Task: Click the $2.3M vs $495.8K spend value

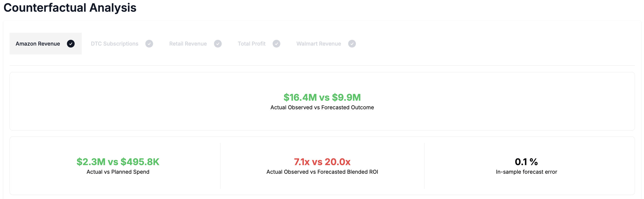Action: (118, 162)
